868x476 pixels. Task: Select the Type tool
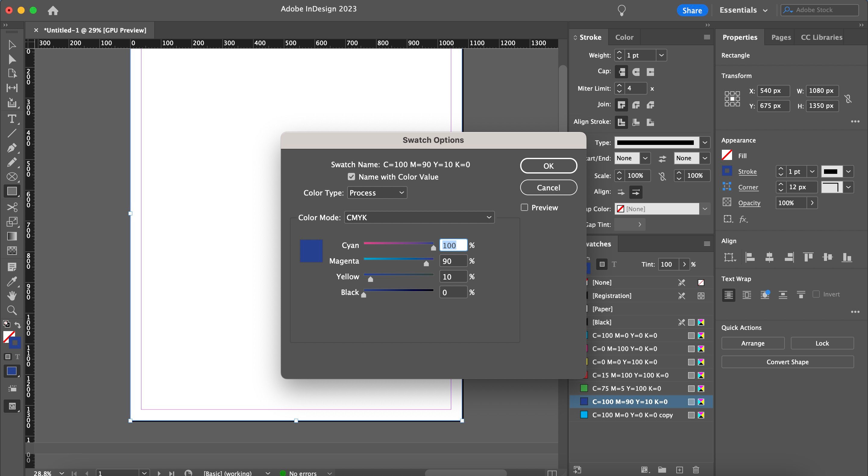pos(12,119)
